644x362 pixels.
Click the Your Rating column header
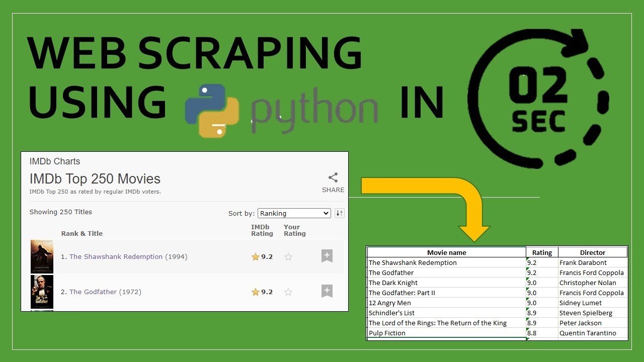coord(295,230)
